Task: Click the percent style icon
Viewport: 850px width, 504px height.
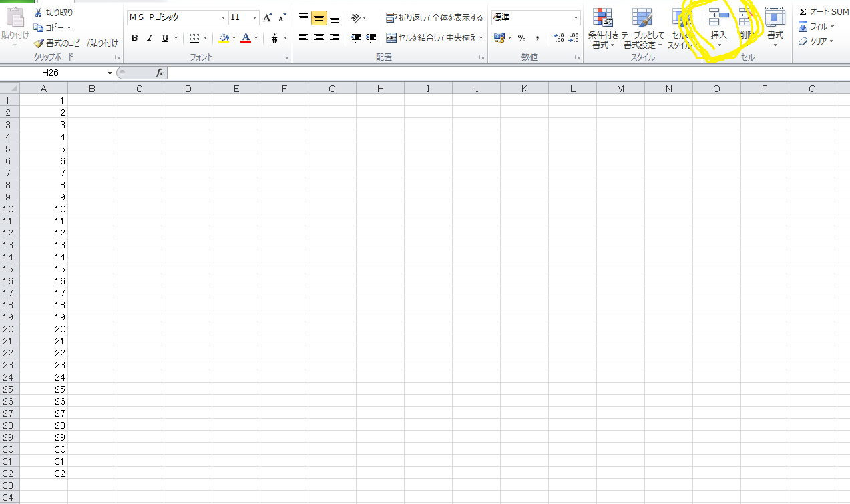Action: click(521, 38)
